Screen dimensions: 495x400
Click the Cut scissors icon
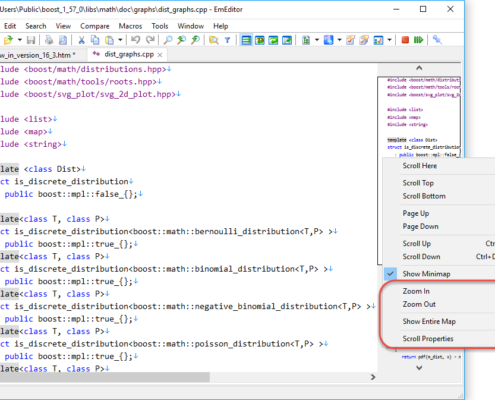tap(81, 40)
